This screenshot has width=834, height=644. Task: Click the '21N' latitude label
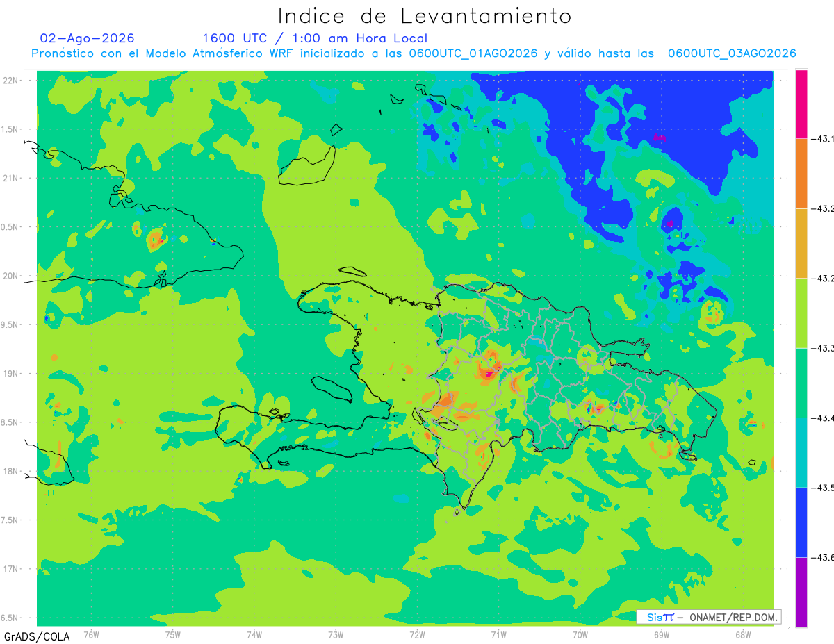[x=10, y=179]
